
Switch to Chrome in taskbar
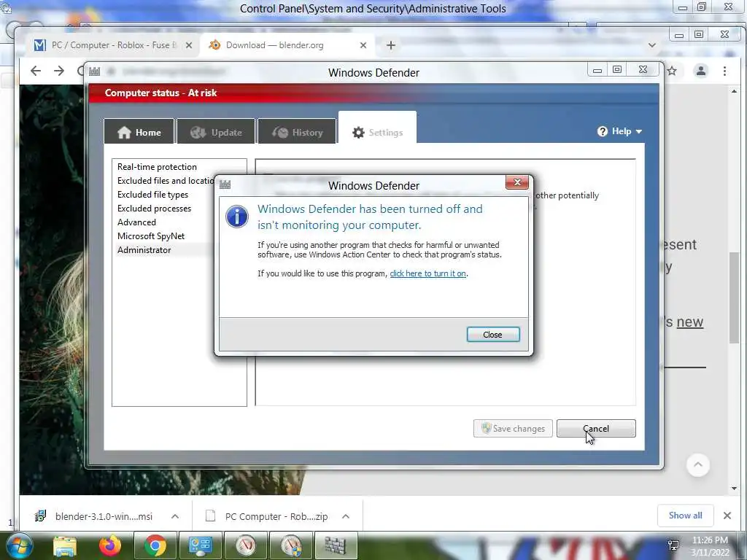click(x=155, y=545)
